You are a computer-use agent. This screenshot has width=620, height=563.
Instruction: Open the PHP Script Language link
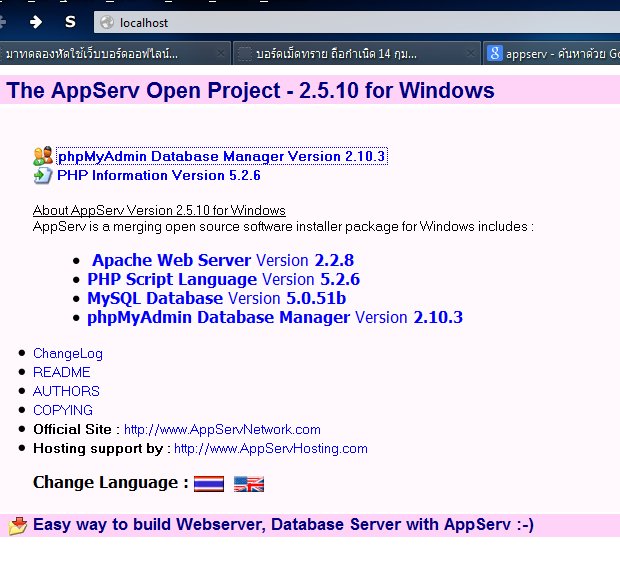click(172, 279)
